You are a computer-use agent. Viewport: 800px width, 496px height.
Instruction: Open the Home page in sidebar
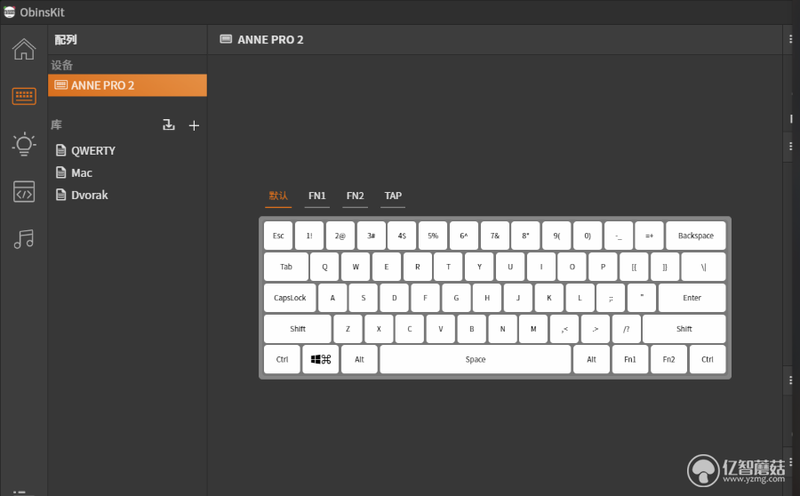[24, 49]
